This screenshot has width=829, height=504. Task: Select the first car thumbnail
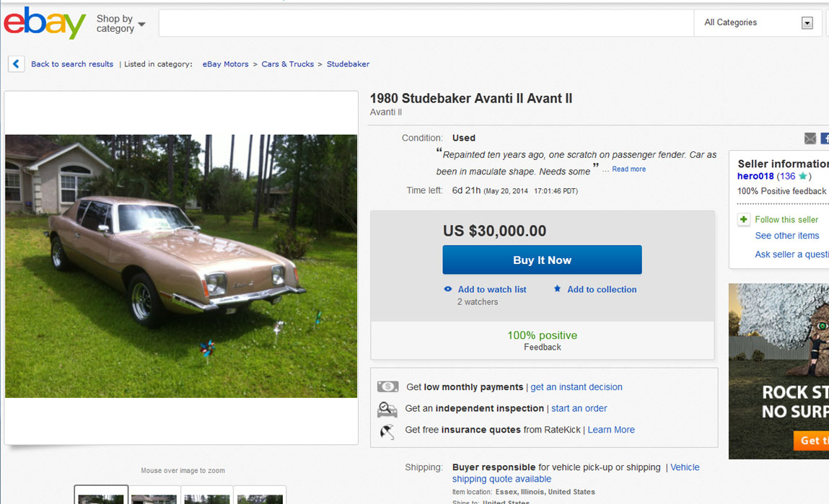point(101,496)
